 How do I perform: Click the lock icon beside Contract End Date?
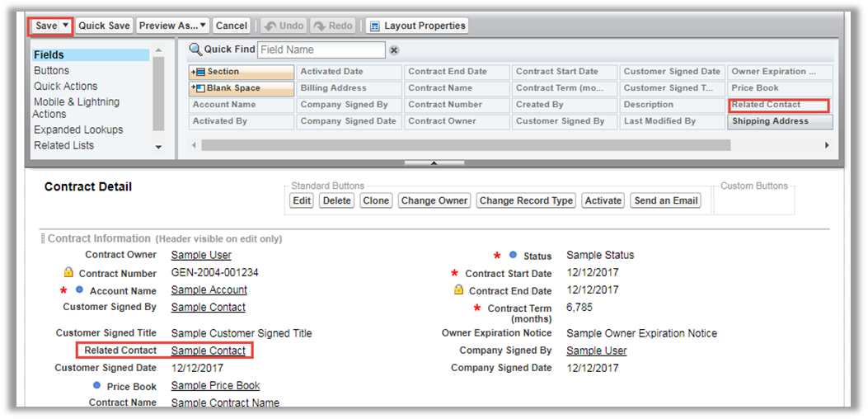coord(459,290)
